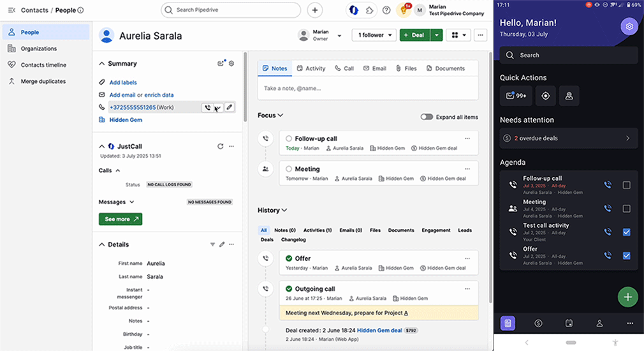644x351 pixels.
Task: Uncheck mobile Test call activity checkbox
Action: coord(626,232)
